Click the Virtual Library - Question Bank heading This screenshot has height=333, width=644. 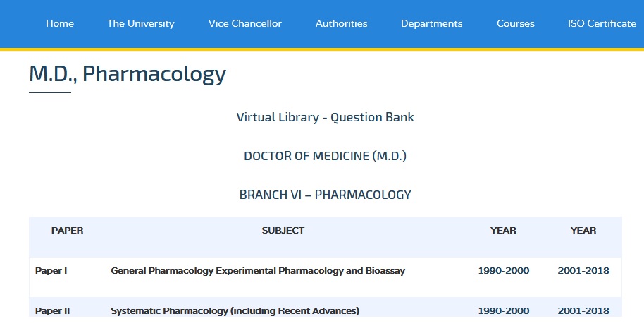tap(325, 117)
